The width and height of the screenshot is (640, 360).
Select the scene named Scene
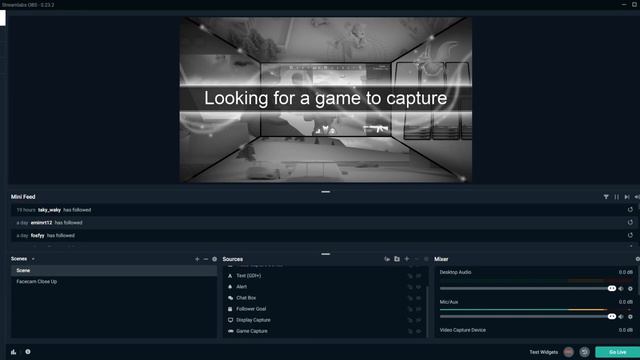(x=114, y=270)
